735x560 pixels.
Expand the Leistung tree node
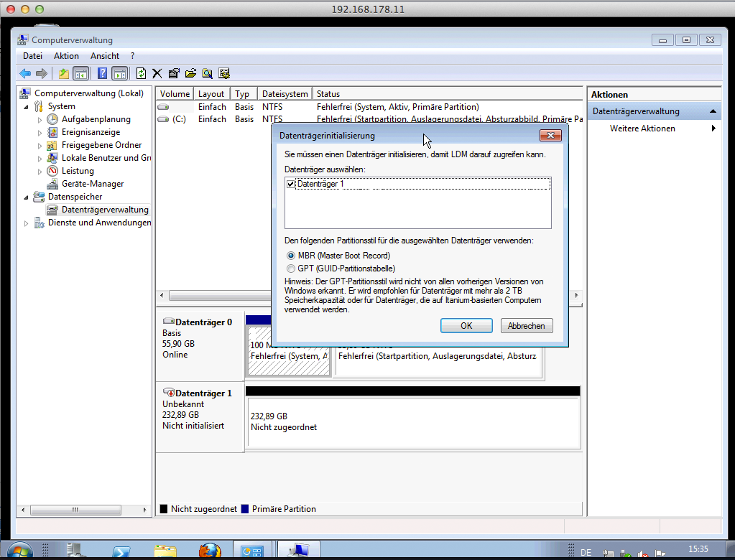[40, 172]
